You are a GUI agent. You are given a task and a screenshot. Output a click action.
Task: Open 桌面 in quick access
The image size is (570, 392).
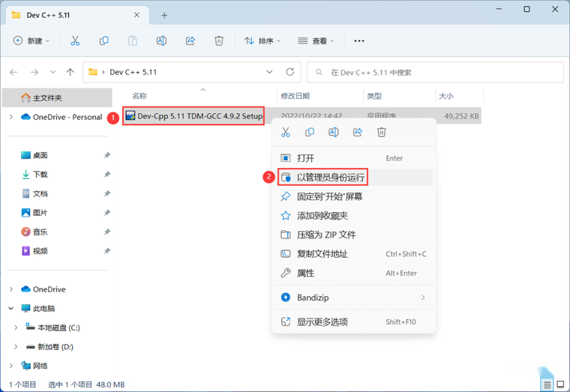click(x=34, y=155)
